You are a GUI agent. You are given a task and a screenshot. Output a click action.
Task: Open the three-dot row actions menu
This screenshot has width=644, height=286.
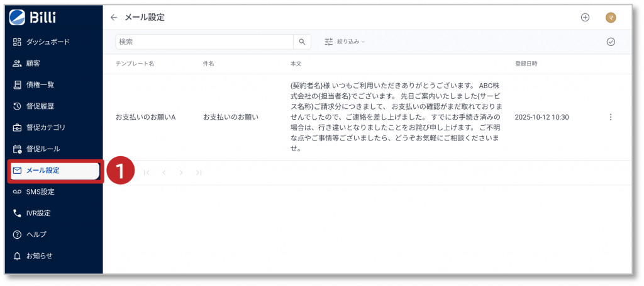coord(610,117)
